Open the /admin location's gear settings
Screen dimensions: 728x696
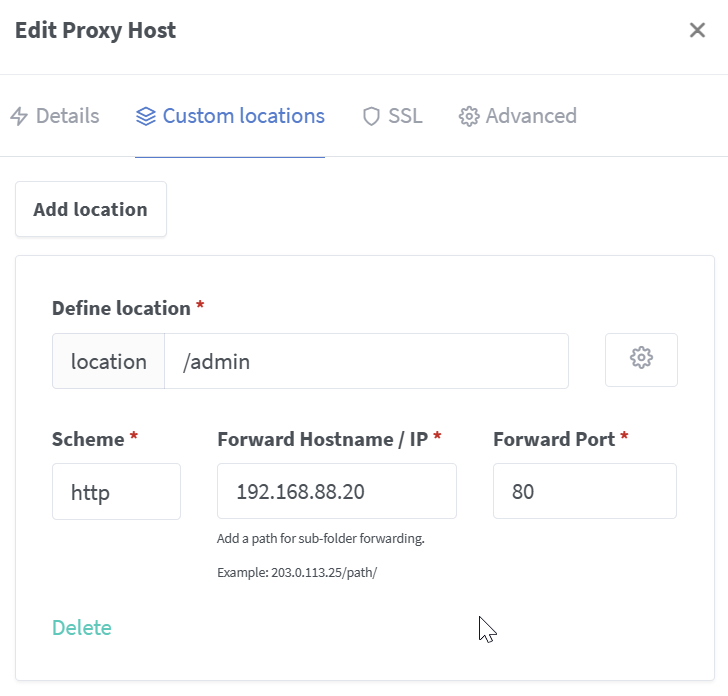tap(641, 359)
